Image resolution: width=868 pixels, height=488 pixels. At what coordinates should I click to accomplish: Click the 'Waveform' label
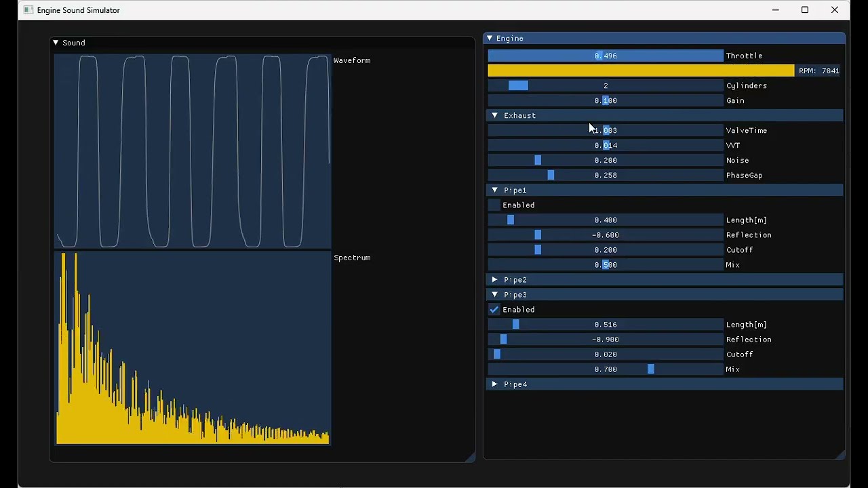click(x=352, y=60)
